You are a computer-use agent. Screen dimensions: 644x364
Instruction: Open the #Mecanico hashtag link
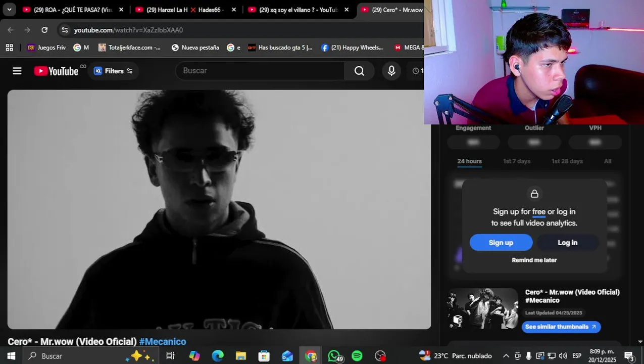163,342
